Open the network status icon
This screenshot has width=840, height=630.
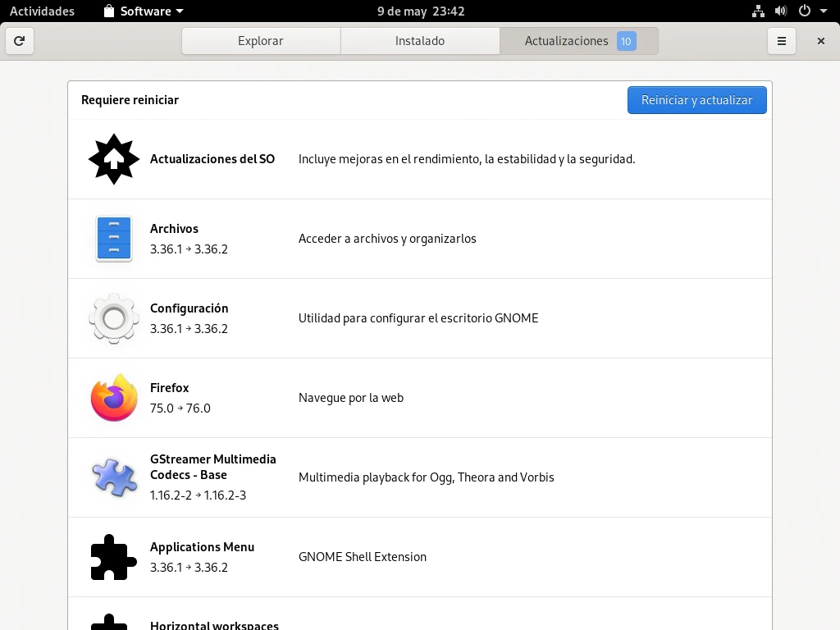(x=758, y=11)
